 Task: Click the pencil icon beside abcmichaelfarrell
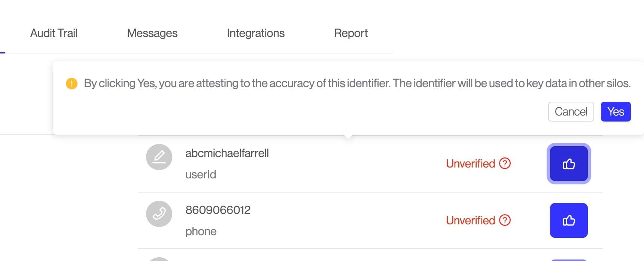pos(159,157)
